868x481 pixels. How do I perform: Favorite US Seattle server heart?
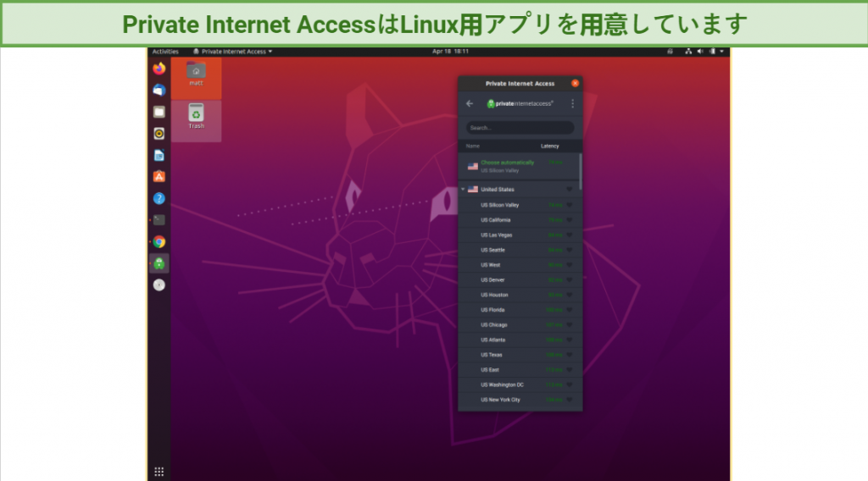(569, 250)
